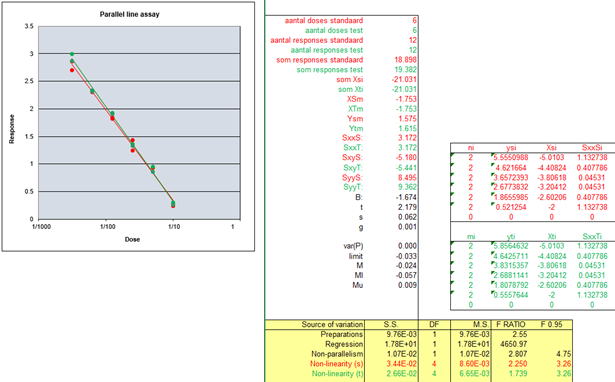The height and width of the screenshot is (382, 615).
Task: Select the red ysi cell 5.5550988
Action: pyautogui.click(x=510, y=157)
